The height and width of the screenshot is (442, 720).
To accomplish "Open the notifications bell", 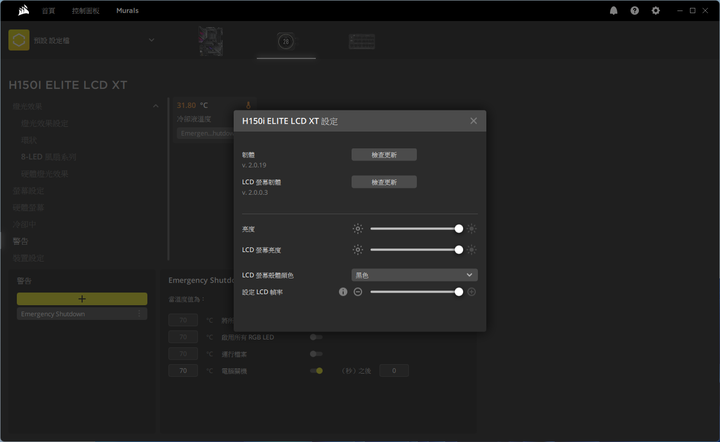I will 613,11.
